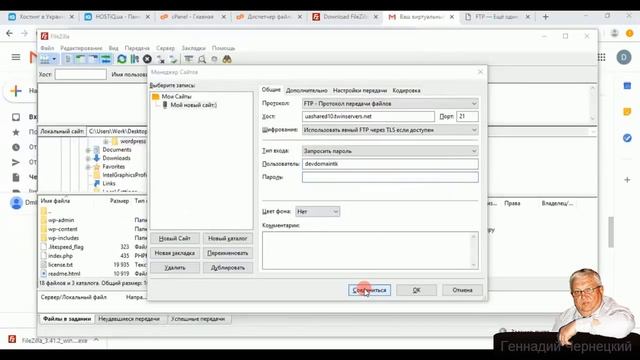Open Передача menu
Image resolution: width=640 pixels, height=360 pixels.
tap(137, 48)
